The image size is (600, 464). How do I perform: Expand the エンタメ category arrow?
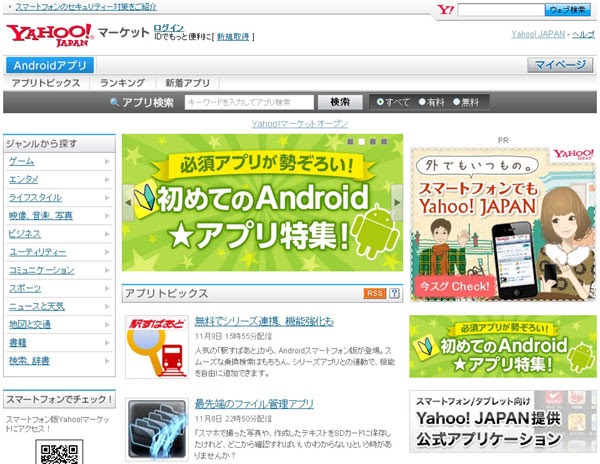(x=107, y=179)
